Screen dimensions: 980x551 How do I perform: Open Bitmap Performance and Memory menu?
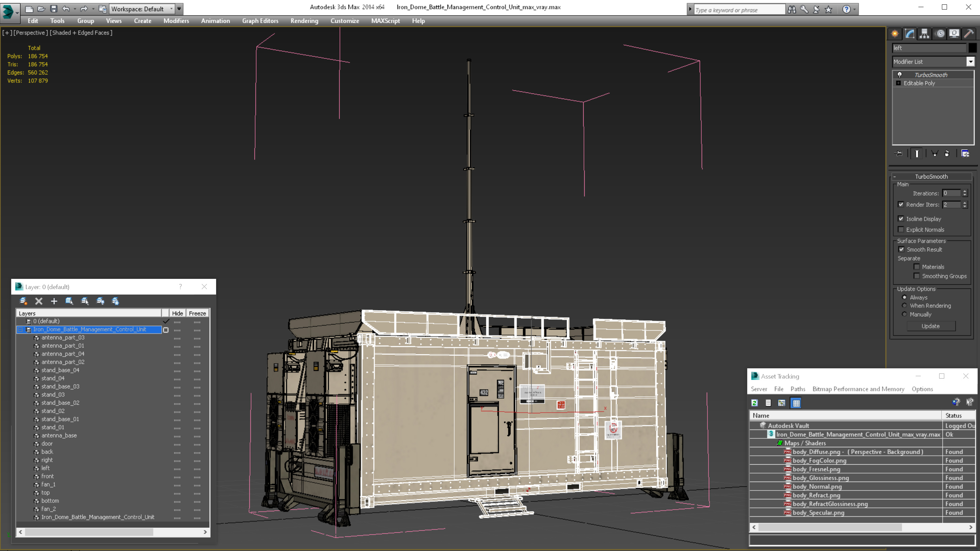[858, 389]
